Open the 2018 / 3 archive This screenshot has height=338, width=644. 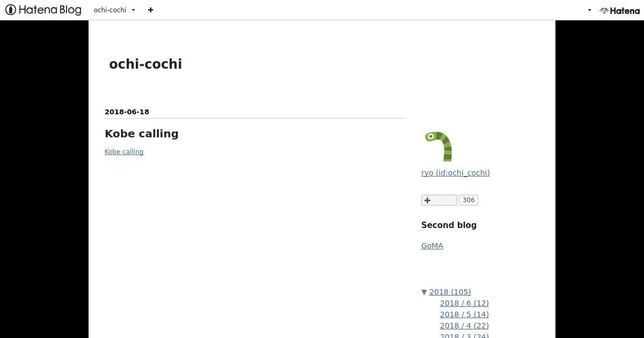click(464, 335)
